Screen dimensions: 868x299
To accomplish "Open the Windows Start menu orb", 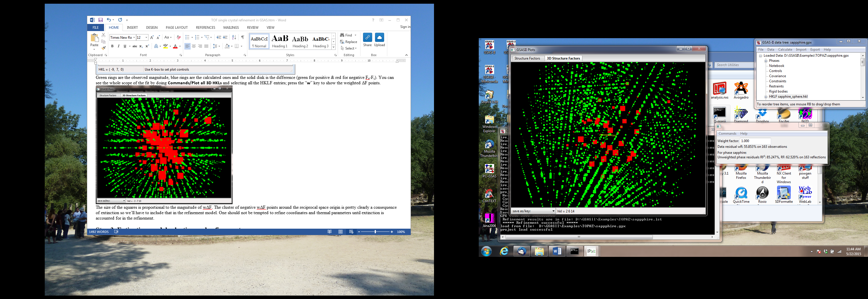I will pyautogui.click(x=486, y=251).
